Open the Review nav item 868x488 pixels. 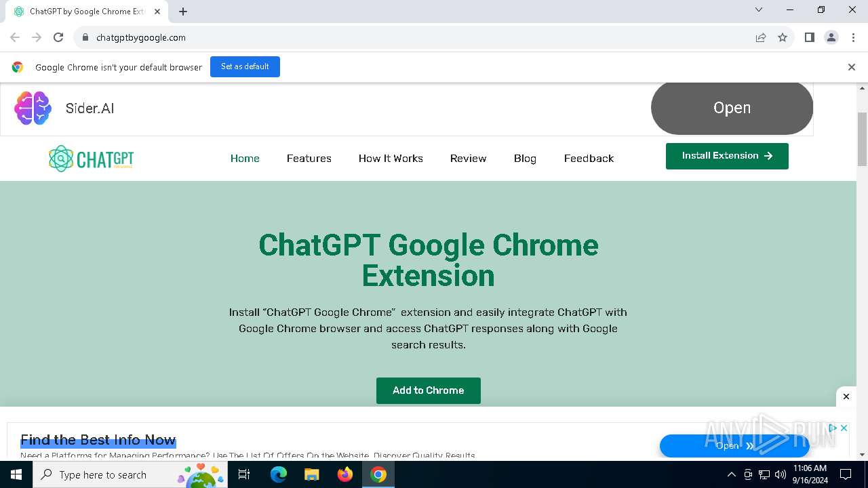point(469,159)
